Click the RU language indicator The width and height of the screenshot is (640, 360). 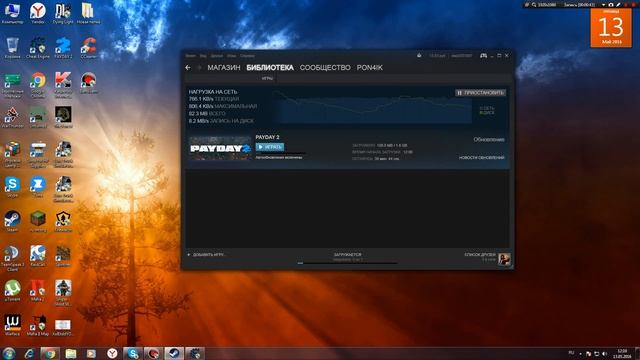571,353
